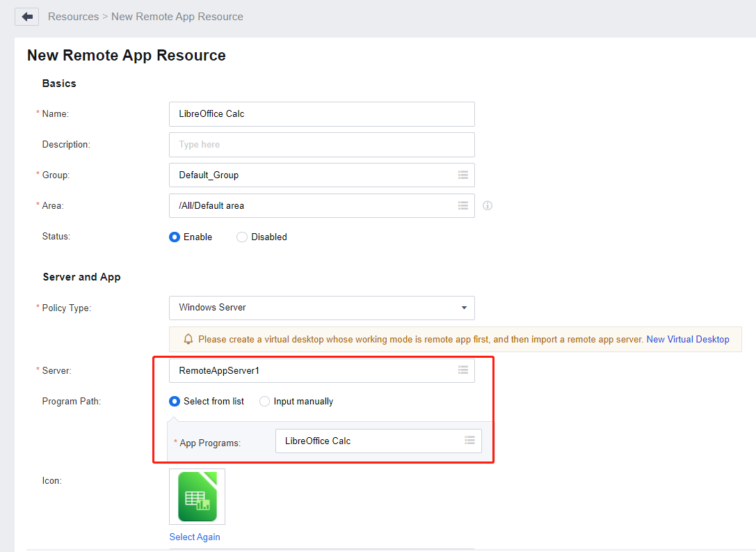The width and height of the screenshot is (756, 552).
Task: Click the App Programs LibreOffice Calc field
Action: coord(378,441)
